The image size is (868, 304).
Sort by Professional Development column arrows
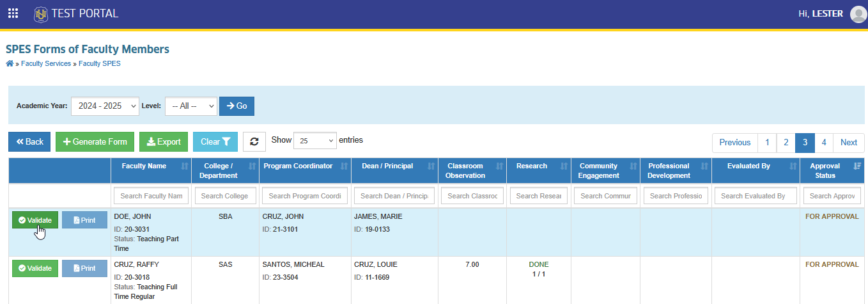703,166
